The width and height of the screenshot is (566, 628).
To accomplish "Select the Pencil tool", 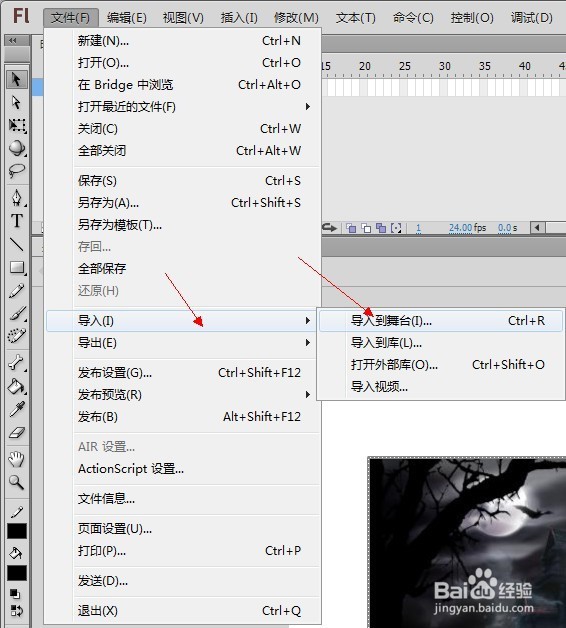I will (x=16, y=291).
